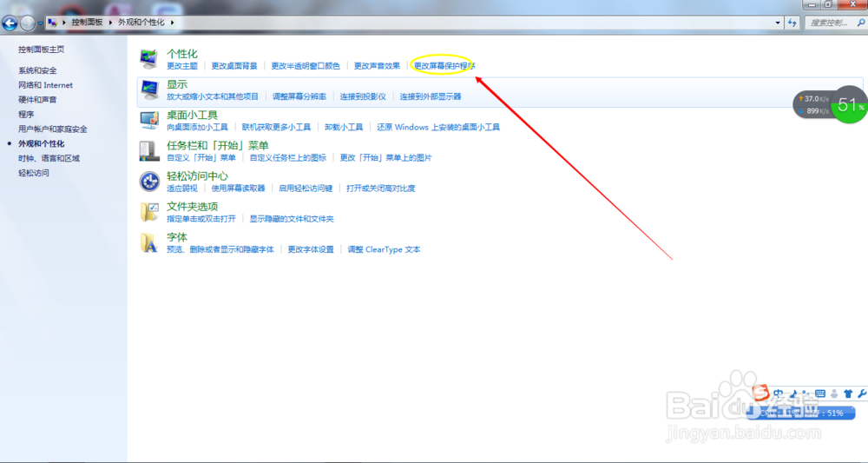Viewport: 868px width, 463px height.
Task: Click 指定单击或双击打开 link
Action: (x=201, y=219)
